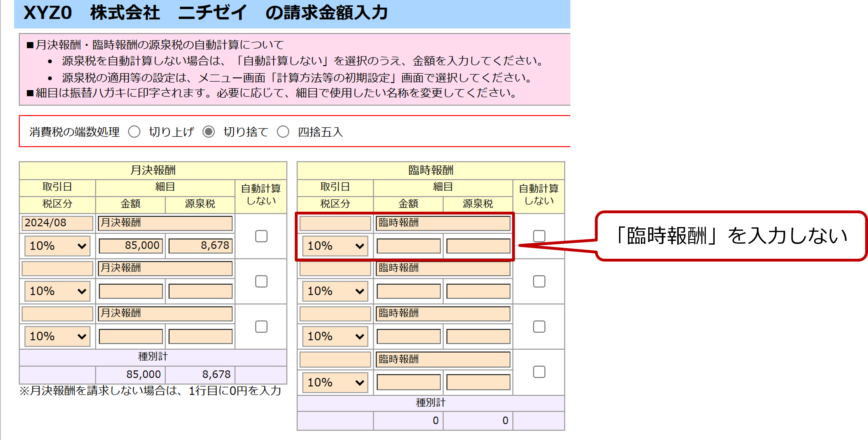Open tax rate dropdown in fourth 臨時報酬 row
This screenshot has width=868, height=440.
click(x=335, y=382)
